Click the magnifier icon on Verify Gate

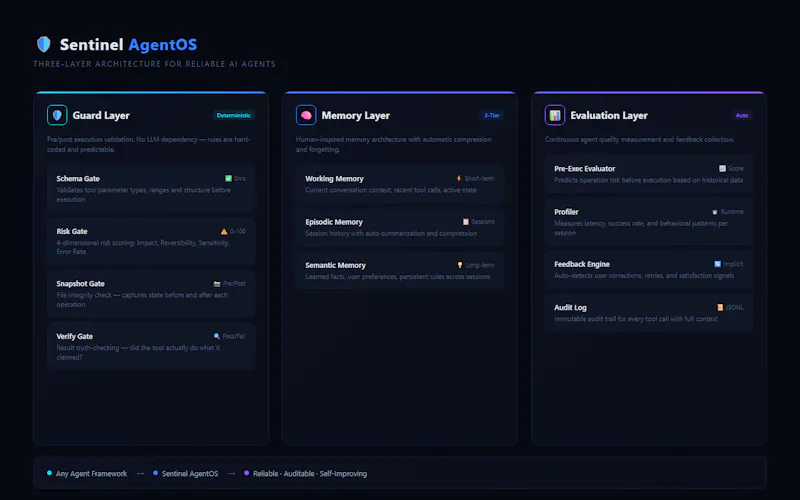coord(217,336)
